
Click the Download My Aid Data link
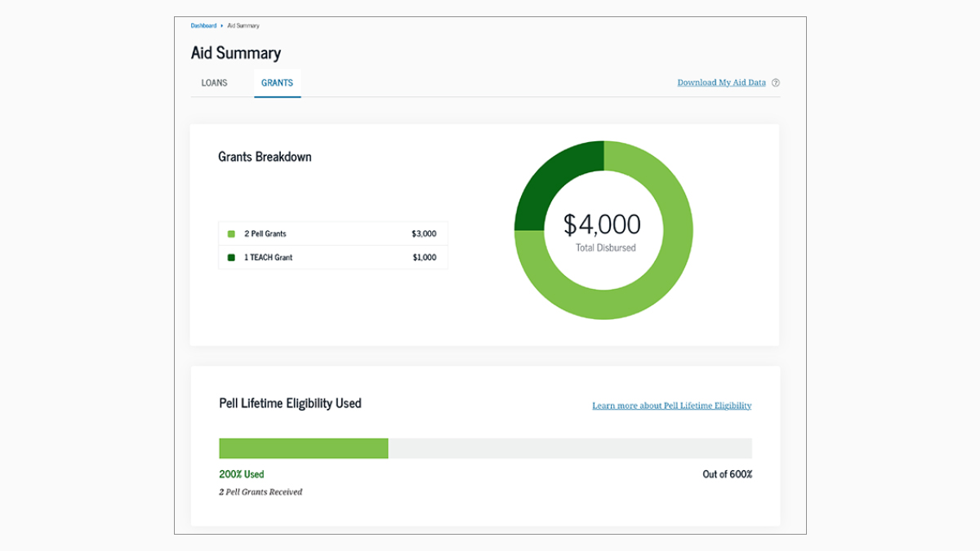coord(721,82)
